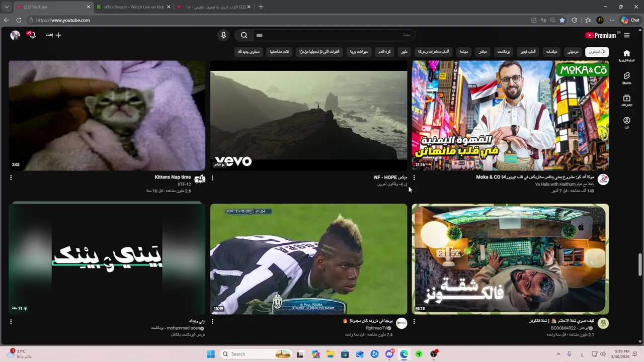Viewport: 644px width, 362px height.
Task: Open more options for Falcons apartment video
Action: coord(414,322)
